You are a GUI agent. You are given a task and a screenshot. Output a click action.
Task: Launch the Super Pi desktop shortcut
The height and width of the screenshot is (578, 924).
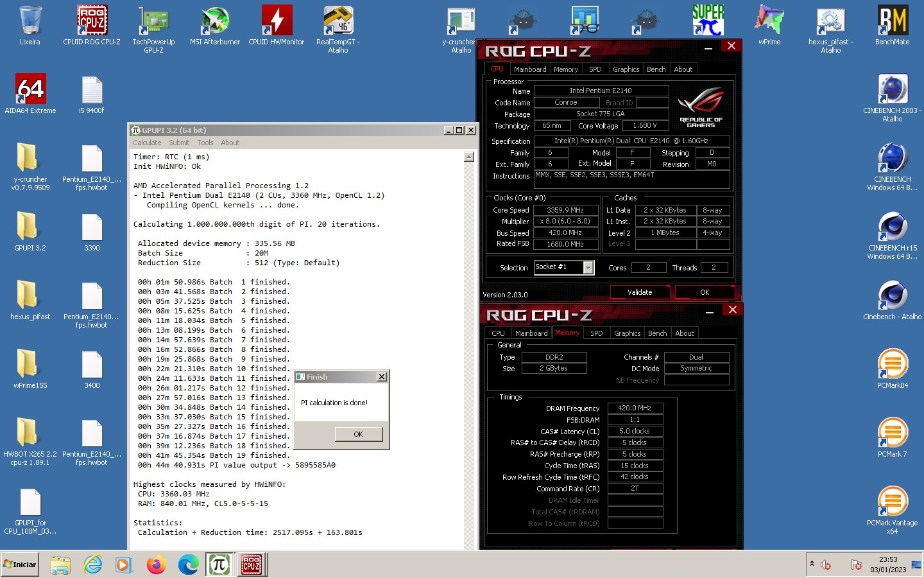pyautogui.click(x=708, y=20)
